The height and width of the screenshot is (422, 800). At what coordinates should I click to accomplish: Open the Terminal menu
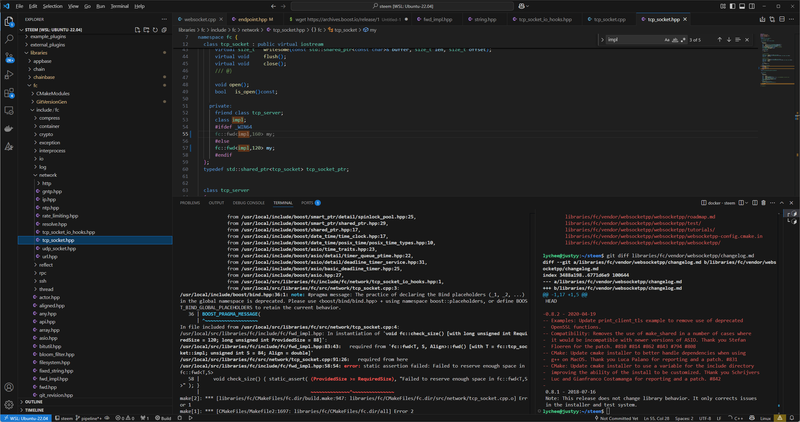pos(119,6)
